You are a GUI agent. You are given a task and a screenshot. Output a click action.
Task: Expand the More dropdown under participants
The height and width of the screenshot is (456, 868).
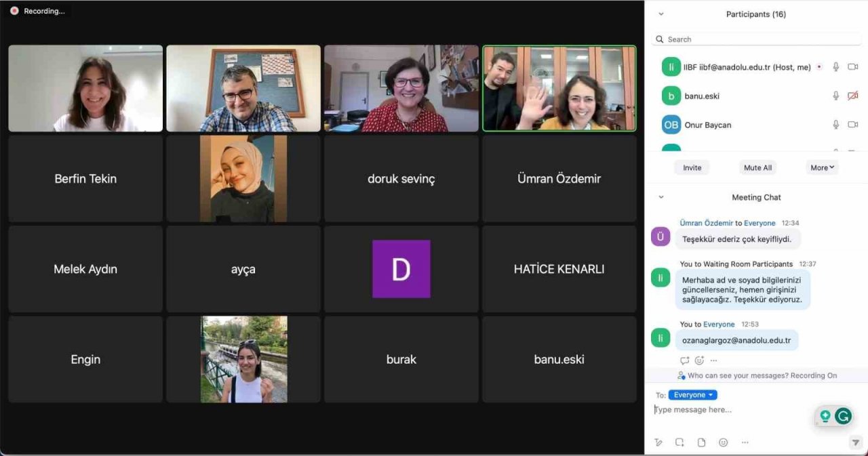822,167
